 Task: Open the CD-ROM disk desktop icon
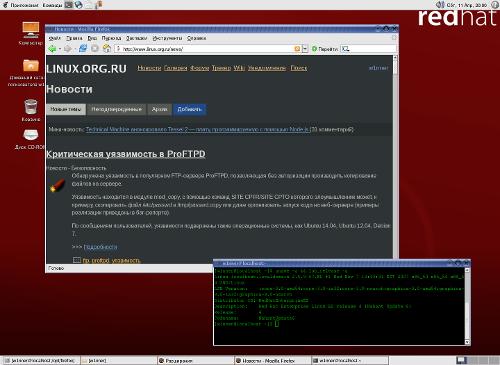tap(31, 139)
